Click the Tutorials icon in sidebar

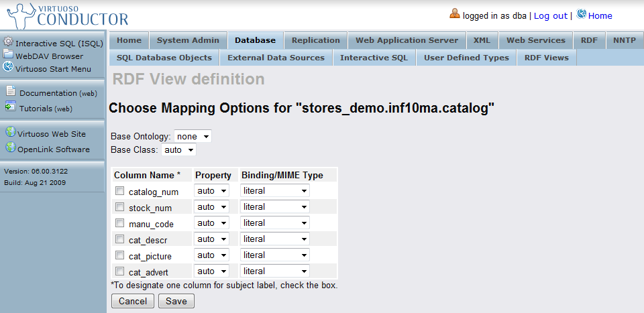(10, 107)
